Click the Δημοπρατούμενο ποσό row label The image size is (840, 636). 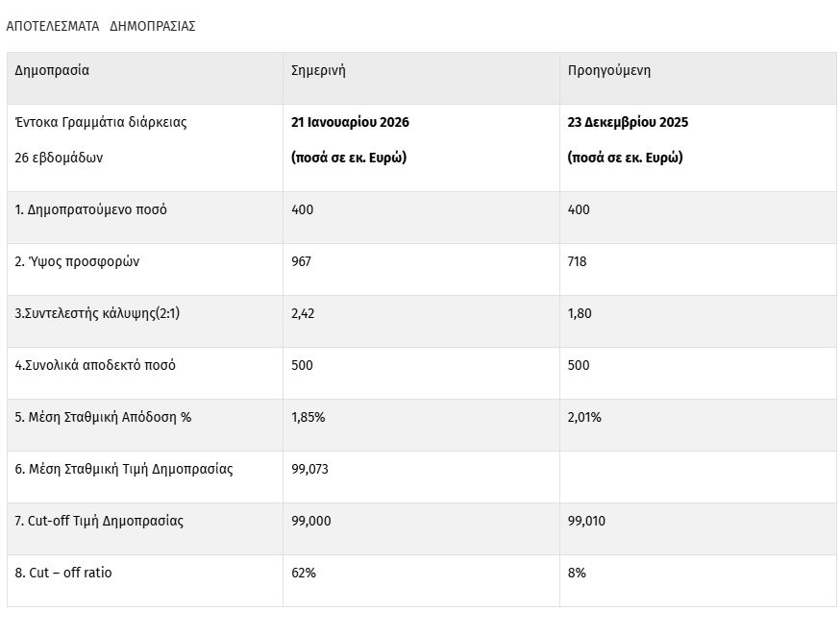pyautogui.click(x=90, y=209)
